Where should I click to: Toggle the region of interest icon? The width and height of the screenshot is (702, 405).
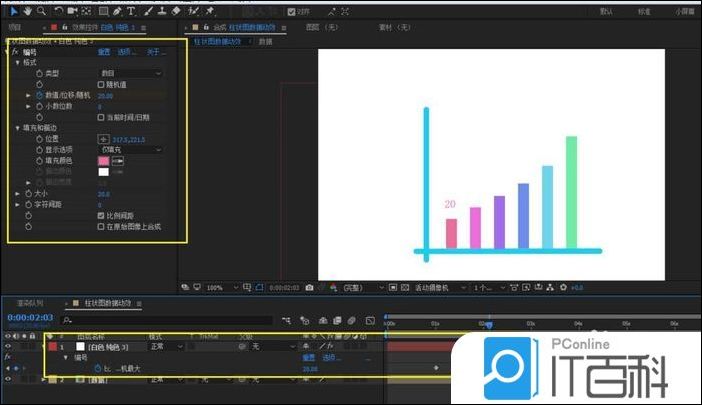pos(393,288)
